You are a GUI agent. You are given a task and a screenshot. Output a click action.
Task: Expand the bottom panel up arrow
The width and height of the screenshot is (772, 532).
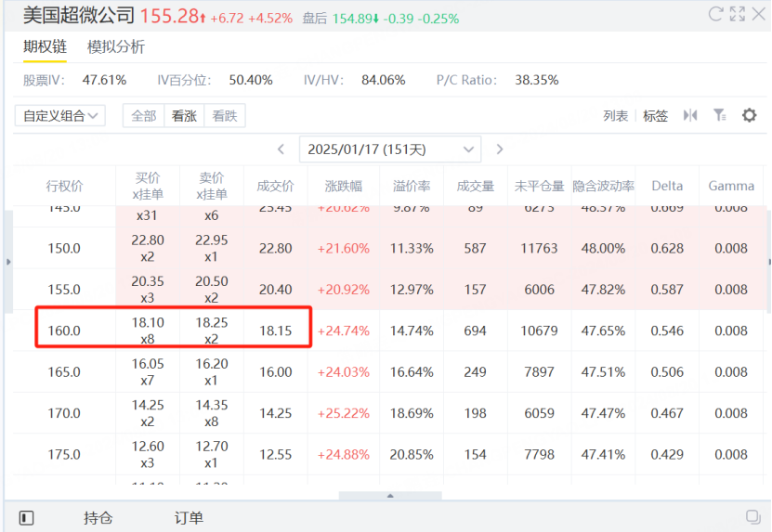click(x=390, y=496)
